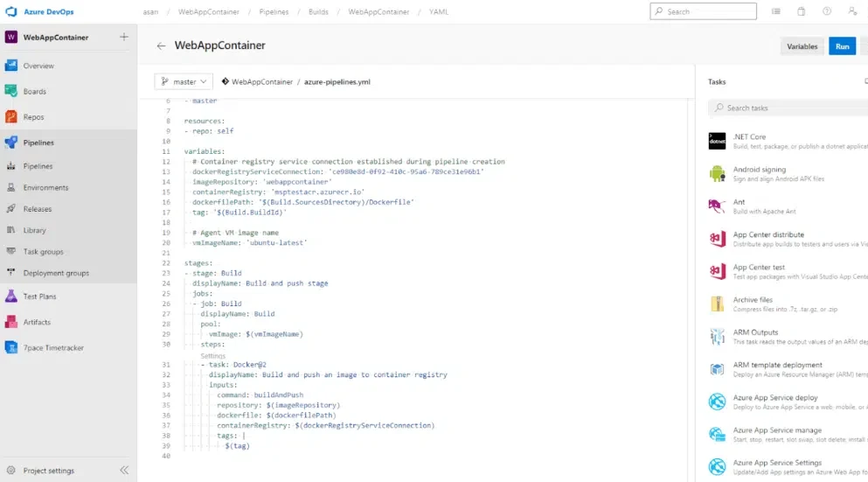
Task: Select the Azure App Service deploy task
Action: tap(788, 402)
